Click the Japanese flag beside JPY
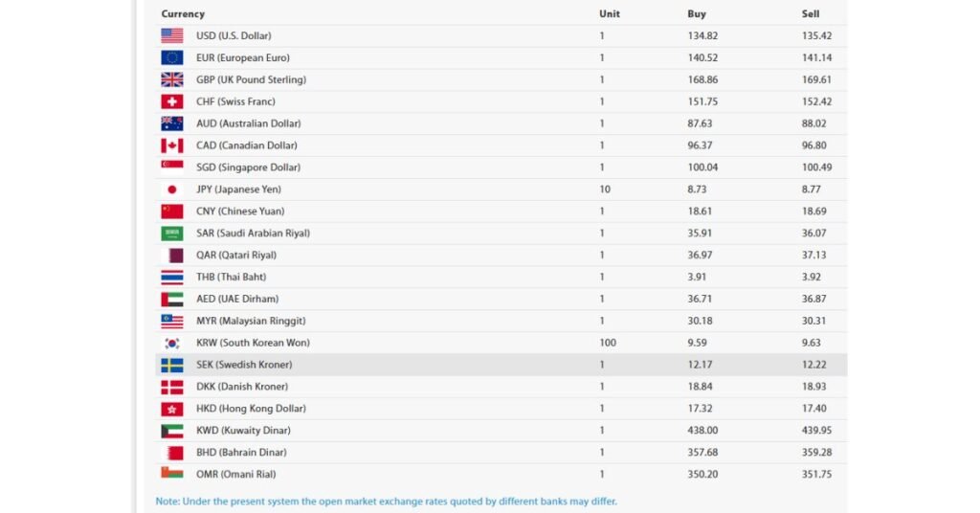Image resolution: width=980 pixels, height=513 pixels. 172,190
